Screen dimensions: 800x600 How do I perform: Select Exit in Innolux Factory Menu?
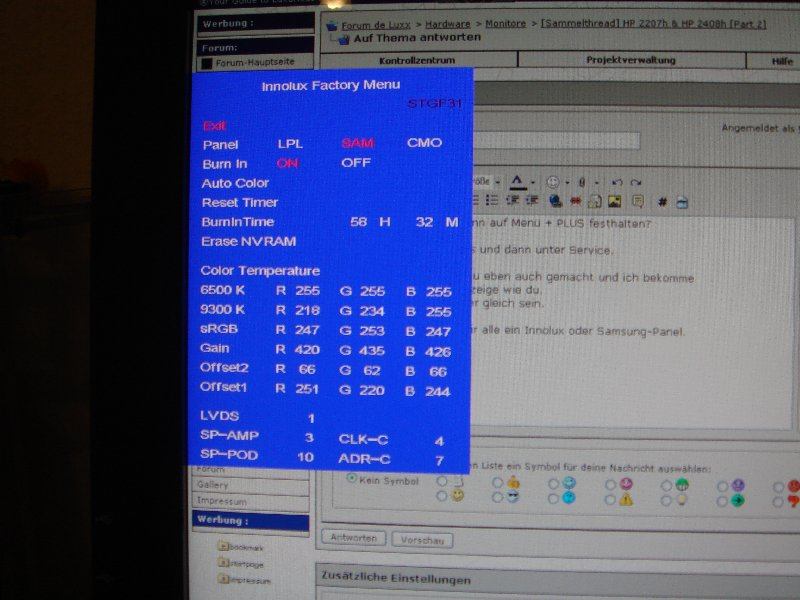point(214,126)
